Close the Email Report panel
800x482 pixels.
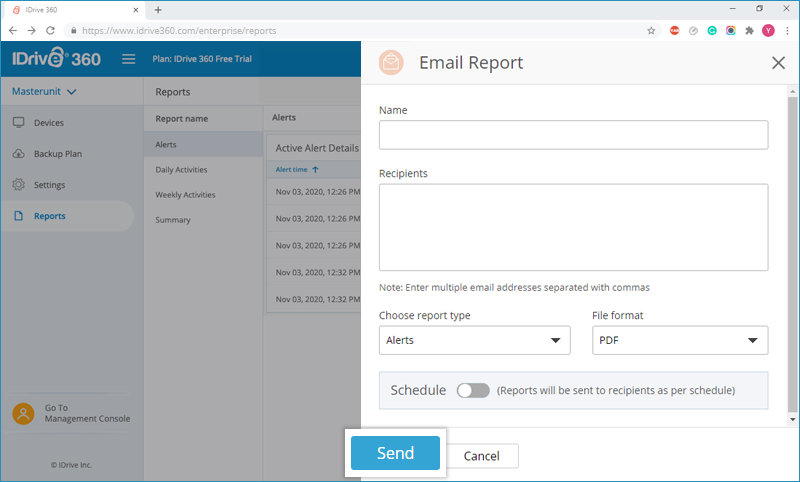click(x=778, y=63)
